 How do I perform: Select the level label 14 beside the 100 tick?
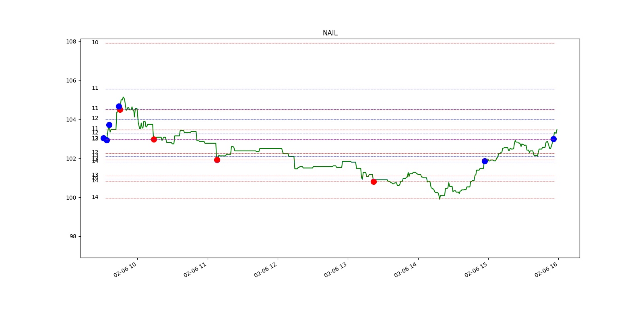[x=95, y=197]
